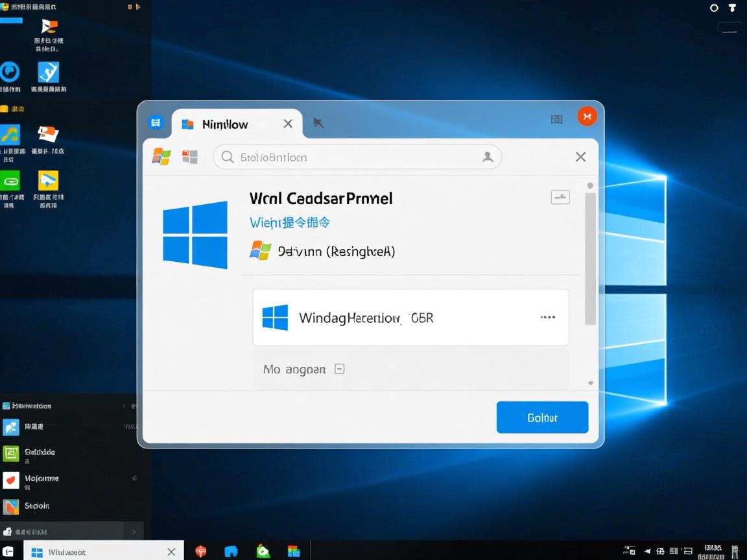Click the cursor arrow icon beside the tab
The image size is (747, 560).
tap(318, 122)
